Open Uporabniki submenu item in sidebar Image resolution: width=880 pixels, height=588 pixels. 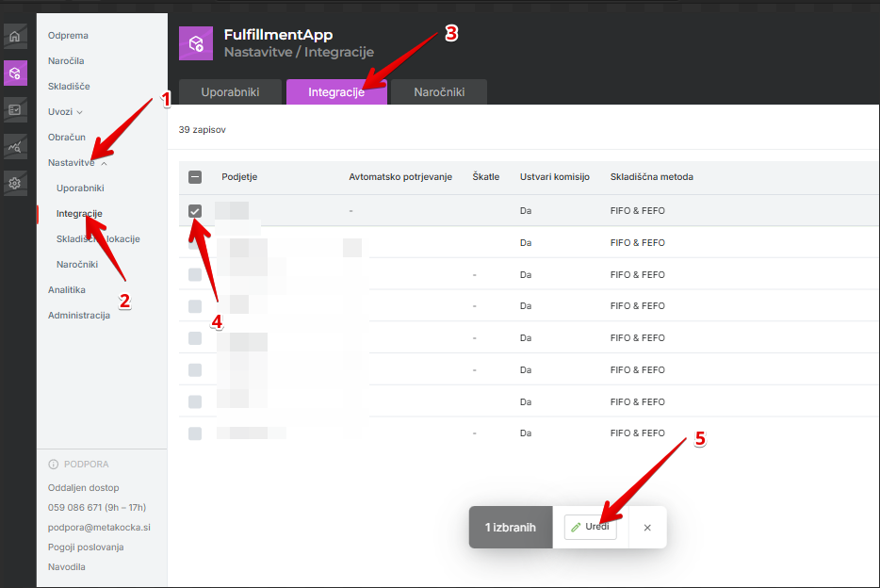pyautogui.click(x=80, y=188)
